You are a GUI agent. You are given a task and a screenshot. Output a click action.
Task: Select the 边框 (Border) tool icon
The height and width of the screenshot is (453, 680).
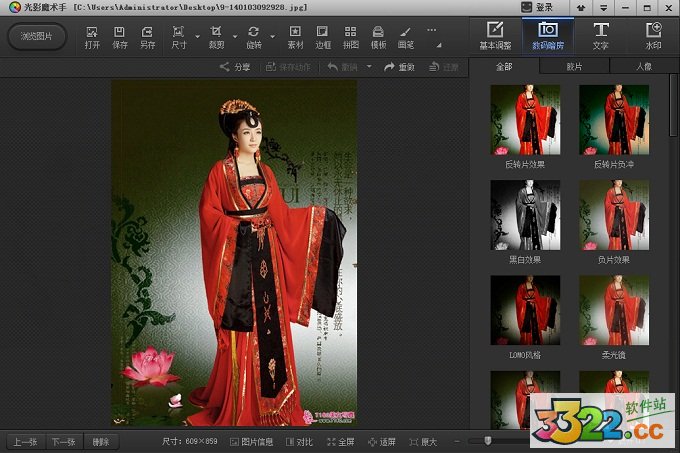pyautogui.click(x=323, y=37)
